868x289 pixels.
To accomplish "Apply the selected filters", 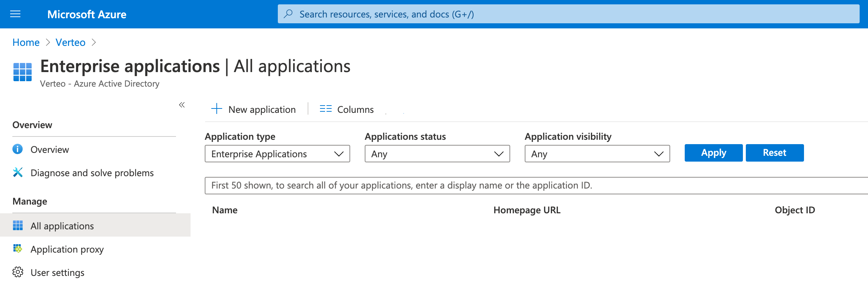I will (x=713, y=153).
